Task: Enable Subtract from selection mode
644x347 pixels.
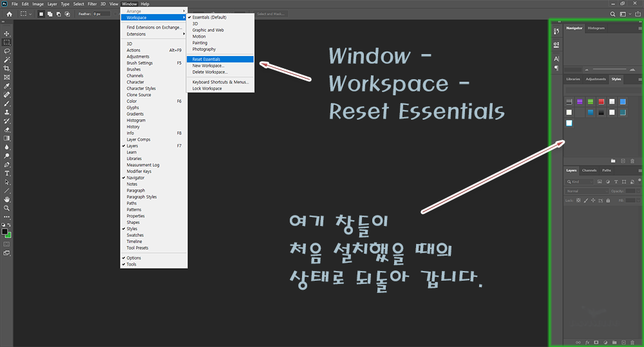Action: click(59, 14)
